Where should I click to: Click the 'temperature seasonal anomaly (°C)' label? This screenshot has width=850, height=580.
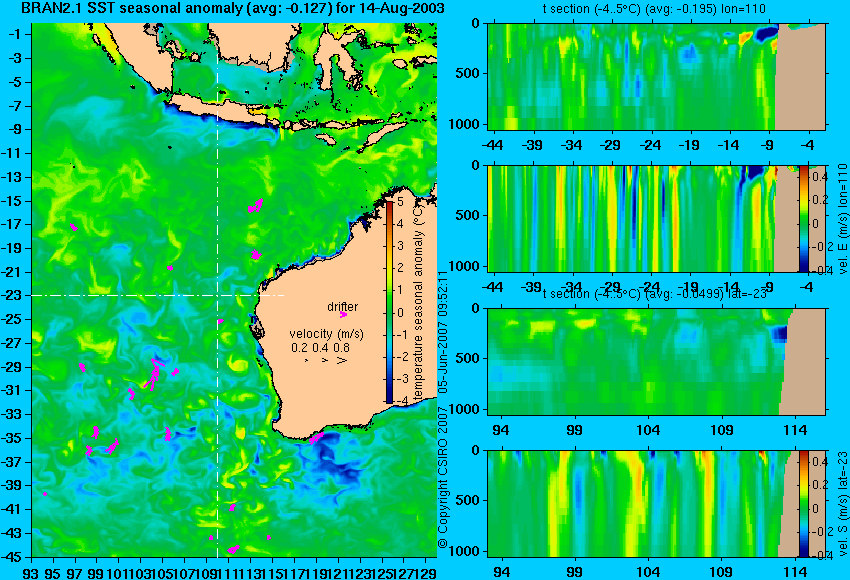[x=417, y=302]
